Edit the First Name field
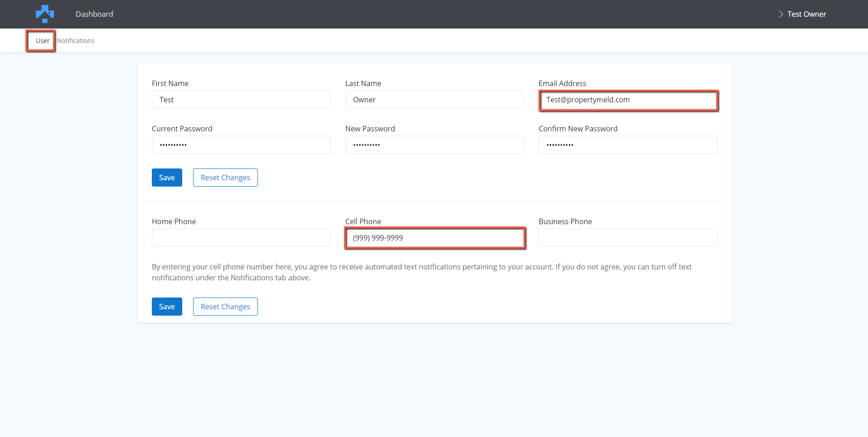 (241, 100)
